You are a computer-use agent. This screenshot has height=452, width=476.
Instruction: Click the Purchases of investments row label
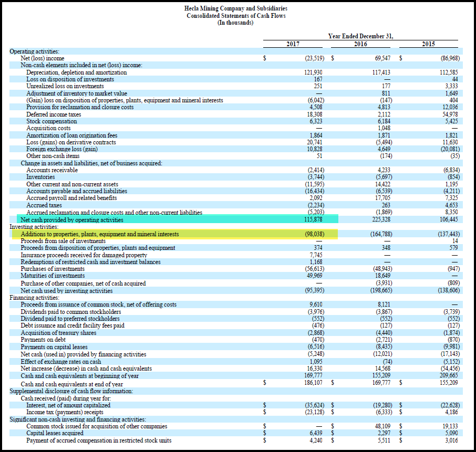point(53,269)
